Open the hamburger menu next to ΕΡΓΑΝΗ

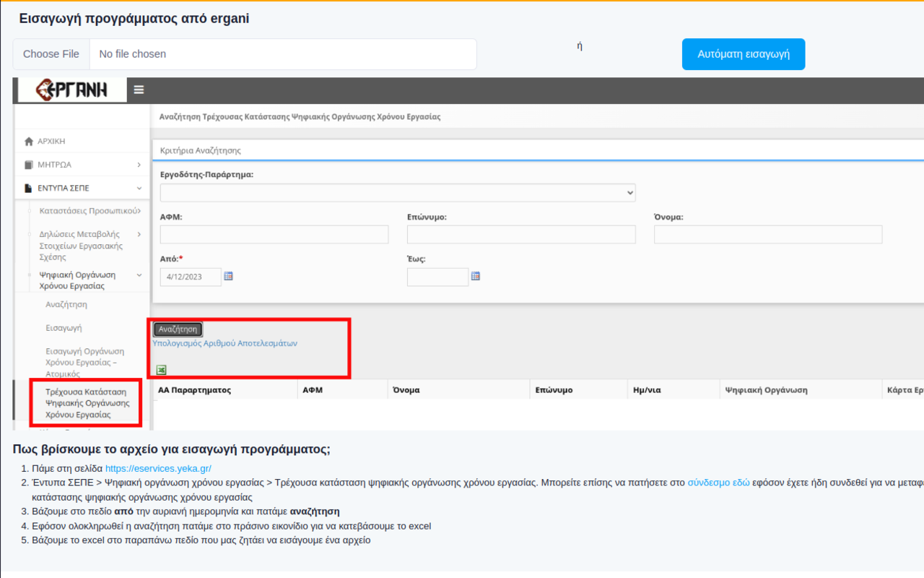tap(138, 90)
